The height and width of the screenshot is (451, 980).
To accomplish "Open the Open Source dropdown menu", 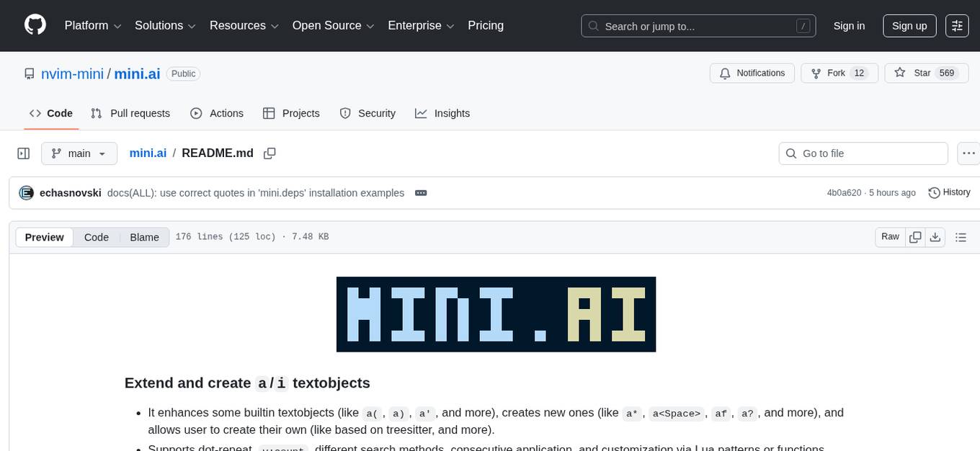I will [332, 25].
